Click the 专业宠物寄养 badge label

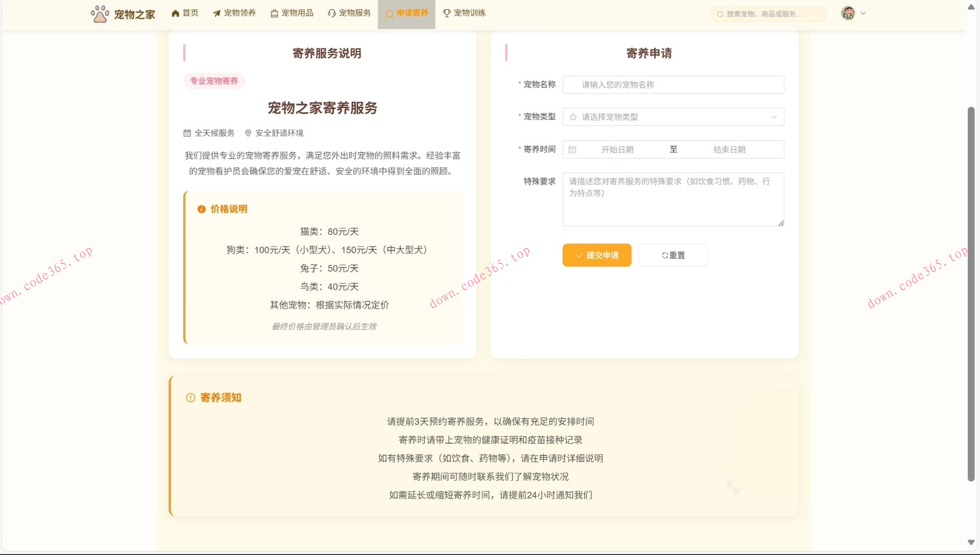point(214,81)
